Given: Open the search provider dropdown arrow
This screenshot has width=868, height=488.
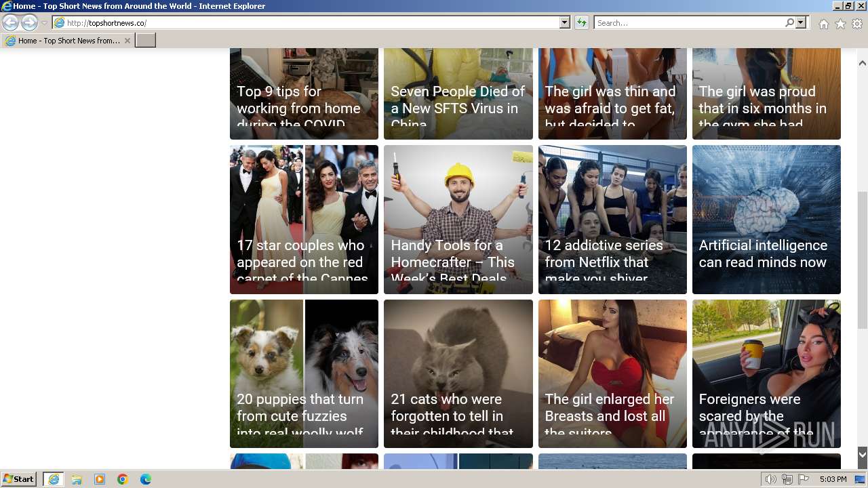Looking at the screenshot, I should point(801,22).
